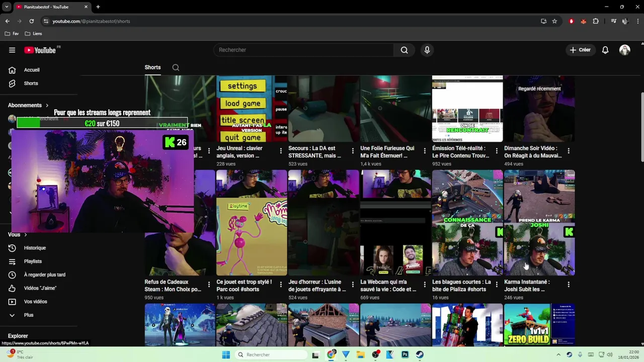
Task: Click the page vertical scrollbar
Action: (642, 127)
